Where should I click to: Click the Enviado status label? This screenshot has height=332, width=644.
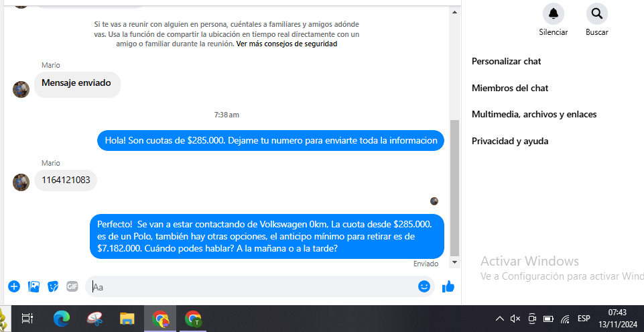click(426, 264)
